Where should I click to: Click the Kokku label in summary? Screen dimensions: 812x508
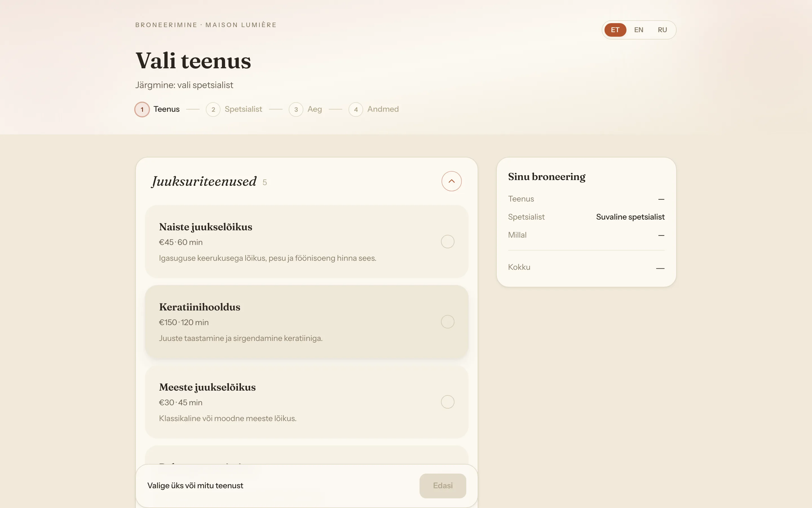coord(519,267)
